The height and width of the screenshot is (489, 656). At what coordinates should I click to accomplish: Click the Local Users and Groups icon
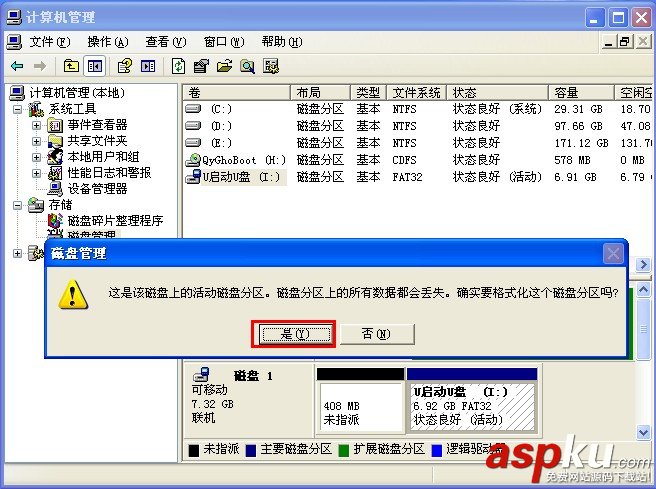(55, 157)
